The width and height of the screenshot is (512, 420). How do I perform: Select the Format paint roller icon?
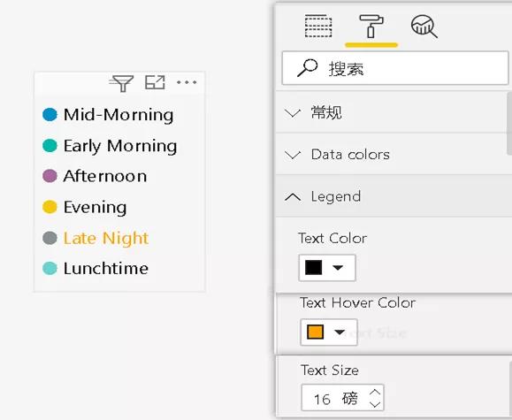point(371,27)
